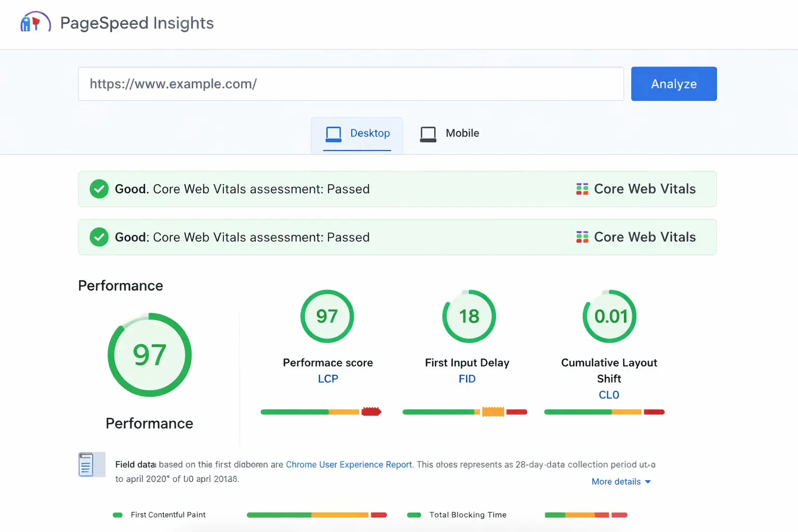Select the "Performace score" label

[328, 363]
